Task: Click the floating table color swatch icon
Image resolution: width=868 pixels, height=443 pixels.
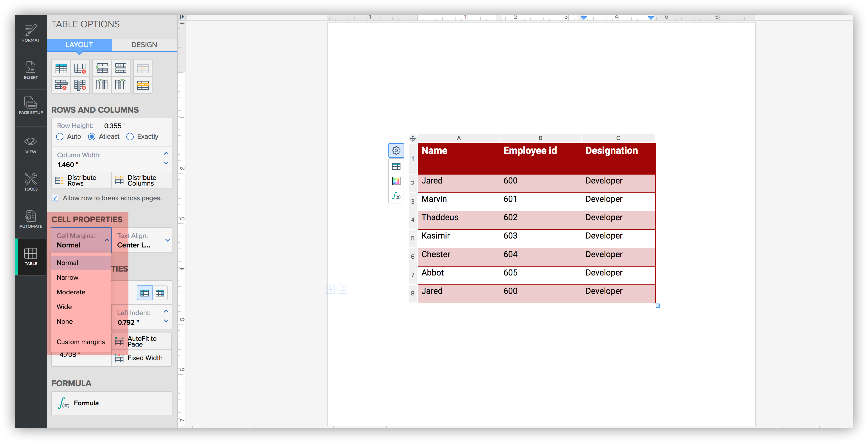Action: [x=396, y=181]
